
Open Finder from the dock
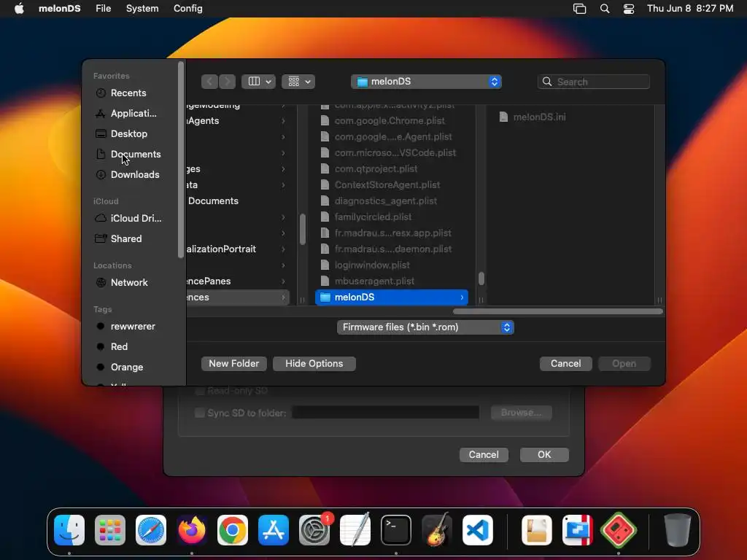tap(69, 530)
